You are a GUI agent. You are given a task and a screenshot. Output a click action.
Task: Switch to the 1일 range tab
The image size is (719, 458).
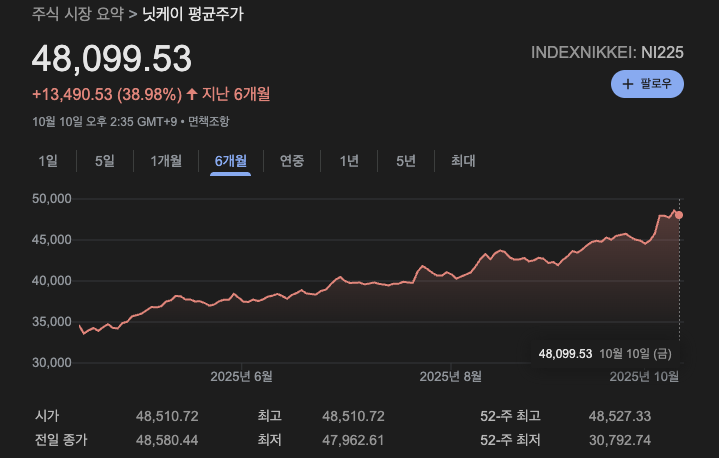[48, 161]
